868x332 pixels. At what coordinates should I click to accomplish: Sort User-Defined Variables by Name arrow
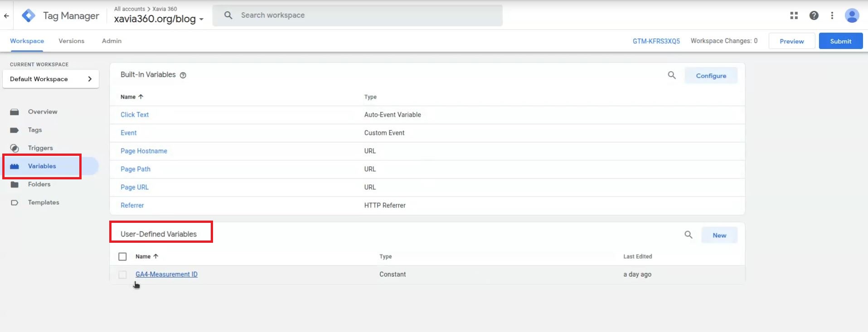pyautogui.click(x=155, y=256)
